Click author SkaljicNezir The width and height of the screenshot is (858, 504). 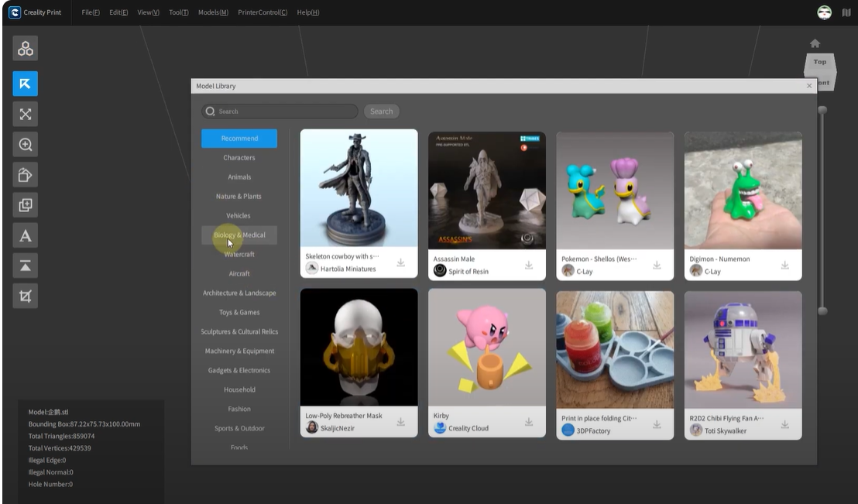click(x=337, y=428)
